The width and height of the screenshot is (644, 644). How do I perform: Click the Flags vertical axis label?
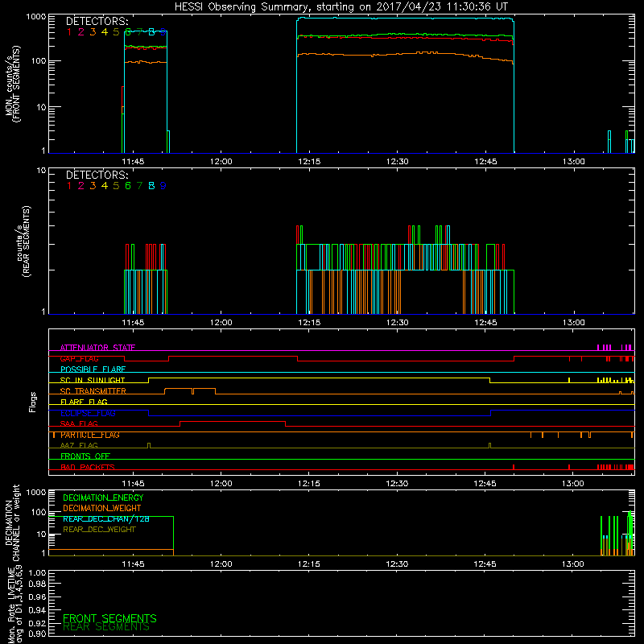pyautogui.click(x=32, y=402)
